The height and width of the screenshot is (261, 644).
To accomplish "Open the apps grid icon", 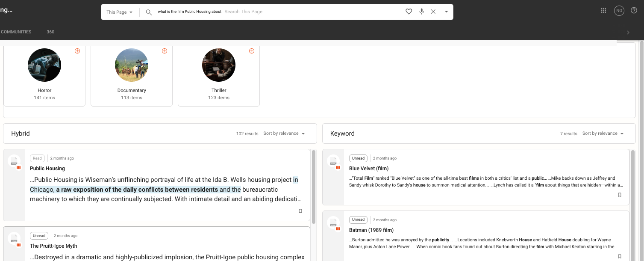I will [x=603, y=11].
